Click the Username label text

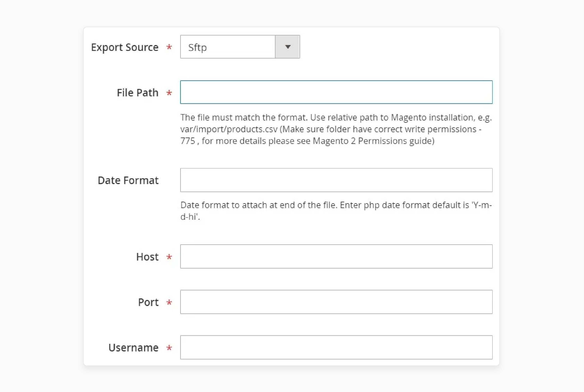coord(133,348)
